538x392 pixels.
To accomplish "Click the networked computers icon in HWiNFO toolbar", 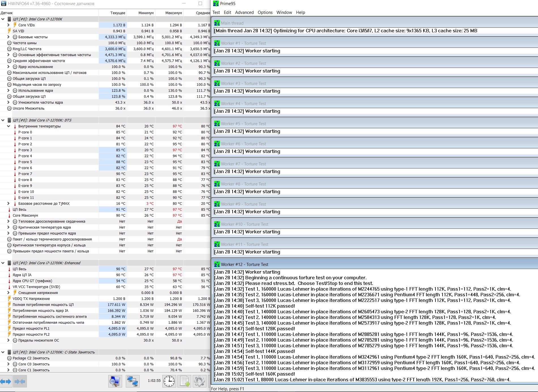I will tap(133, 381).
